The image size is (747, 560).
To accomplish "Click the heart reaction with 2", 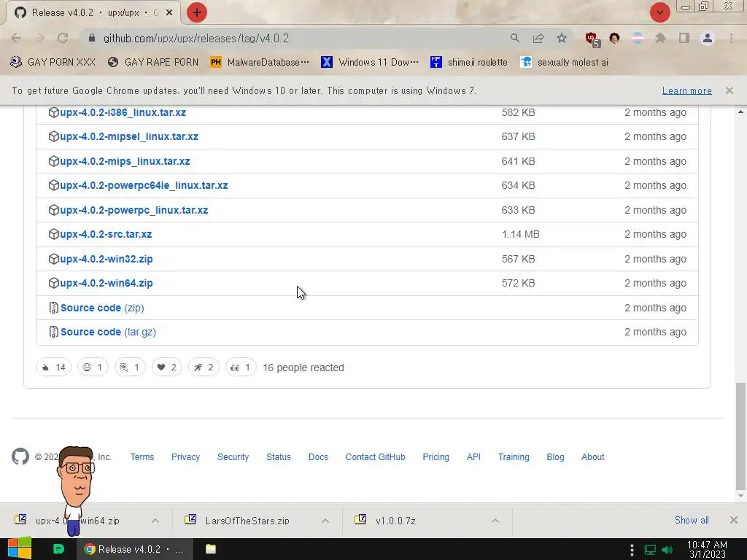I will pyautogui.click(x=167, y=367).
